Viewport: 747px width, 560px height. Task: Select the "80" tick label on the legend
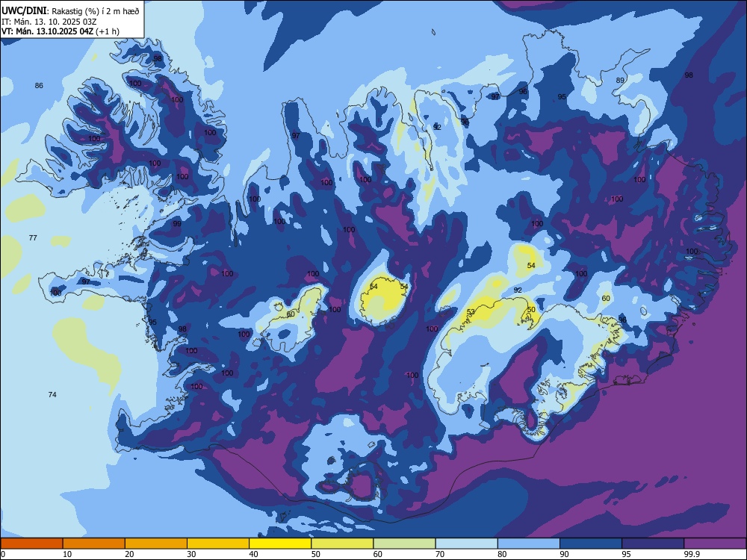(502, 554)
